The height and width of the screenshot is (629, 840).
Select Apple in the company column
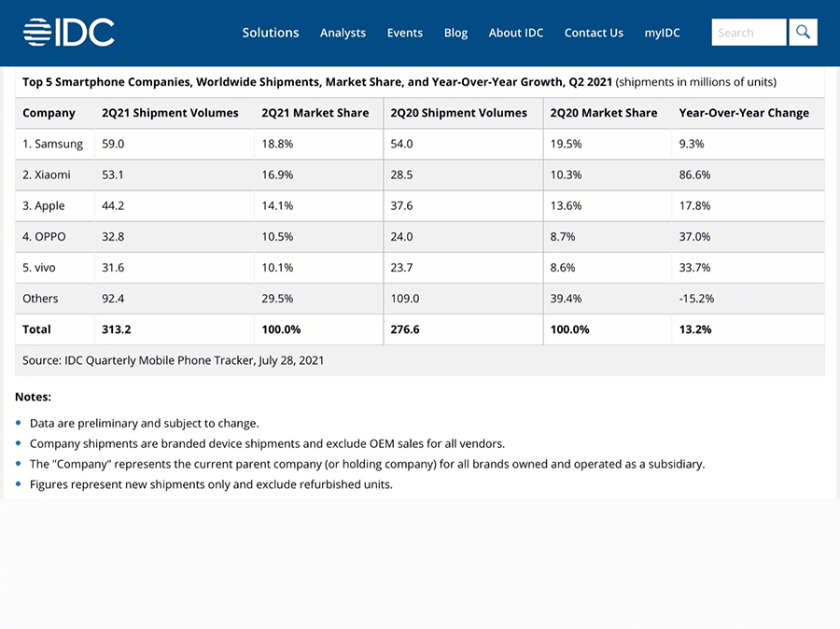(x=44, y=205)
